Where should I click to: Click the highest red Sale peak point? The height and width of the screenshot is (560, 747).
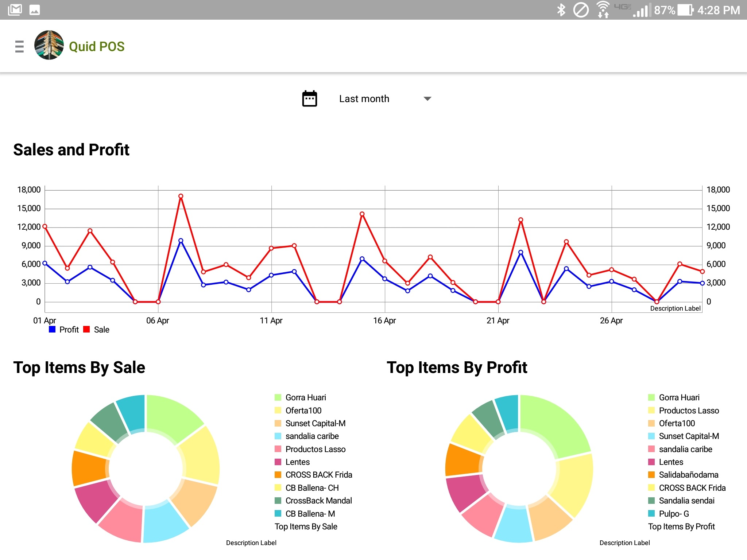click(181, 196)
